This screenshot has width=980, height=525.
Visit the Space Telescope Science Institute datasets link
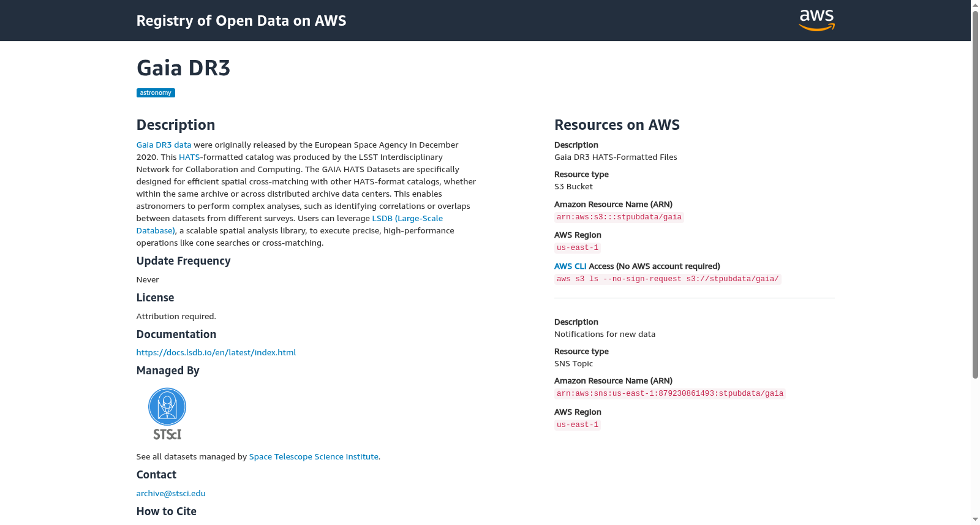click(314, 457)
